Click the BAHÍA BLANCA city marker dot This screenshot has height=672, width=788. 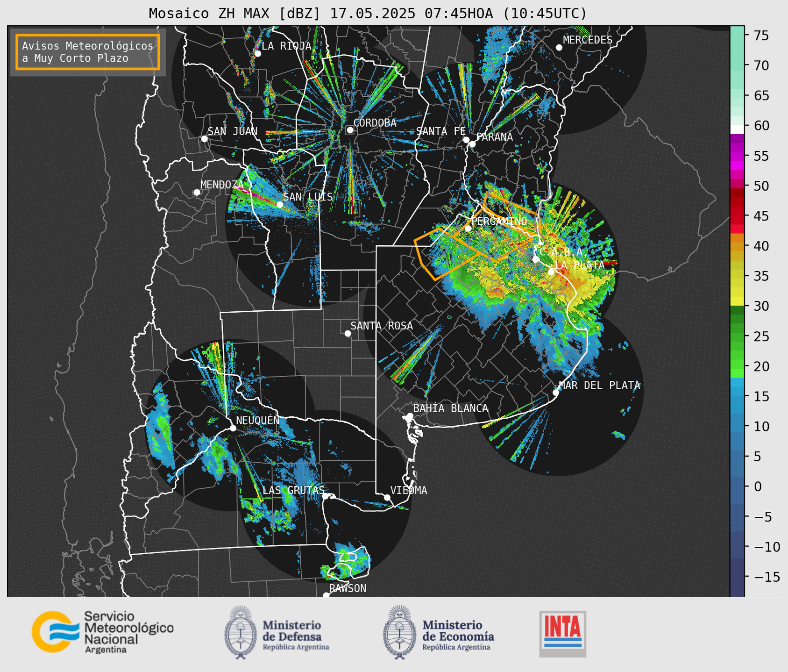[x=410, y=416]
